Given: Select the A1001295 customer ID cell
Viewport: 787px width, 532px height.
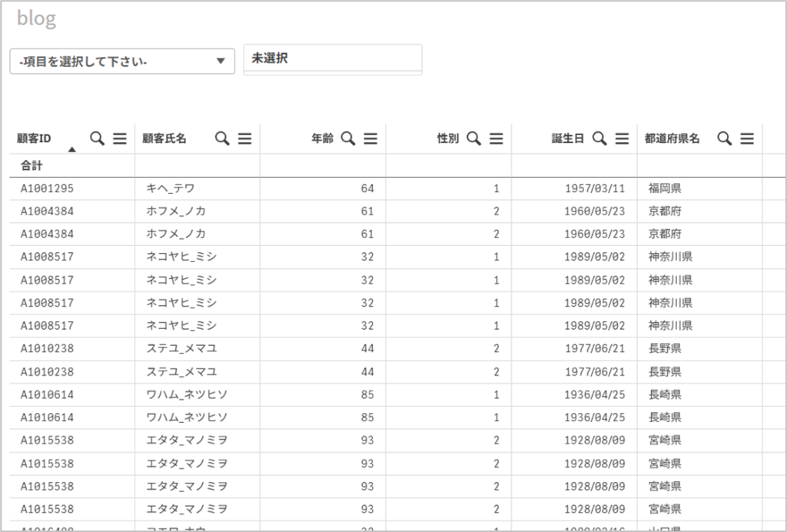Looking at the screenshot, I should pos(47,188).
